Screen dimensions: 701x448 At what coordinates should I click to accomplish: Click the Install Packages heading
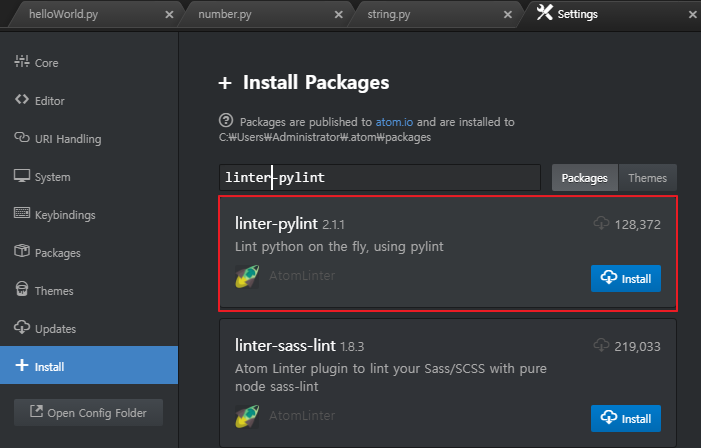pyautogui.click(x=316, y=83)
